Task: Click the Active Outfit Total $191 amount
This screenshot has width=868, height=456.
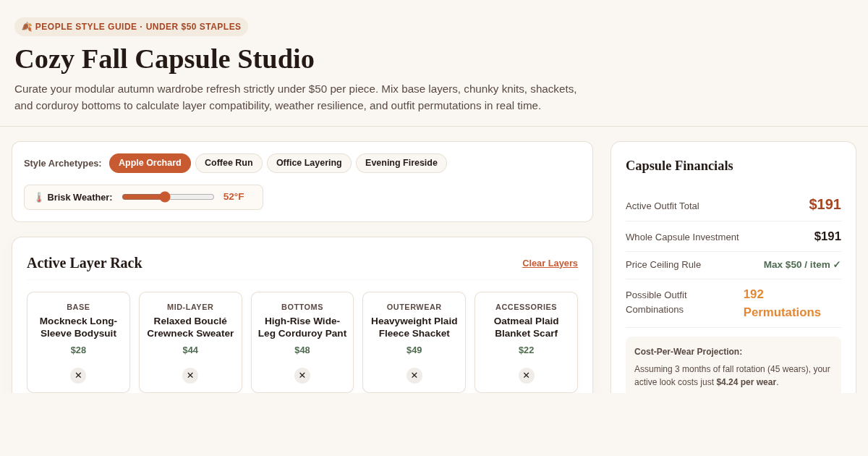Action: pyautogui.click(x=825, y=205)
